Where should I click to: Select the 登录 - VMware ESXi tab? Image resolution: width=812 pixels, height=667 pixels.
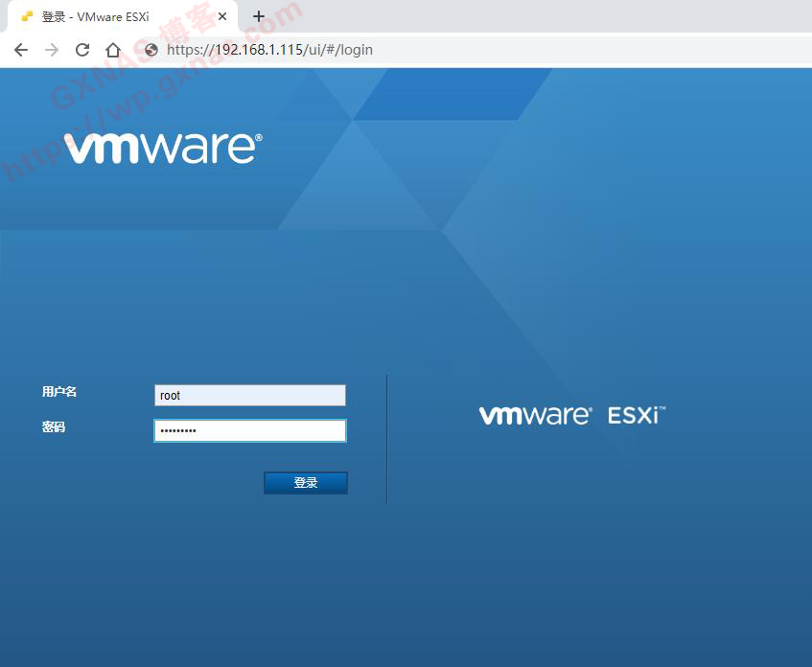tap(105, 16)
